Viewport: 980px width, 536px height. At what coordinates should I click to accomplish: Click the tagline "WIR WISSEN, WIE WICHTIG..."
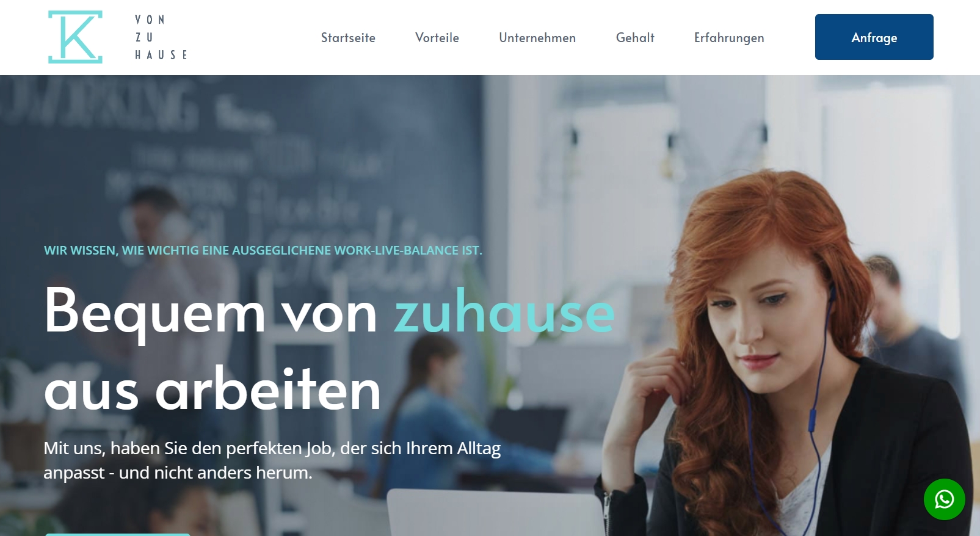click(x=263, y=250)
